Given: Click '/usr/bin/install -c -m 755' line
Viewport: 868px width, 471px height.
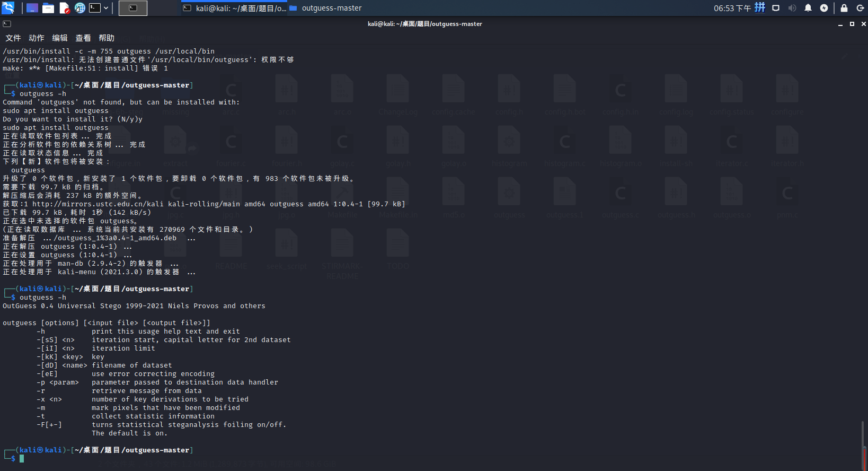Looking at the screenshot, I should click(x=109, y=51).
